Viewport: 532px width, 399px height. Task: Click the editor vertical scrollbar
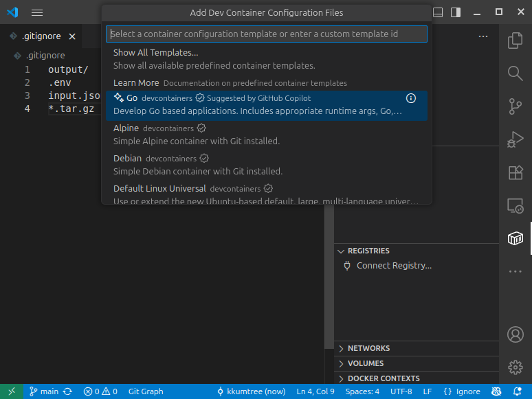coord(329,276)
